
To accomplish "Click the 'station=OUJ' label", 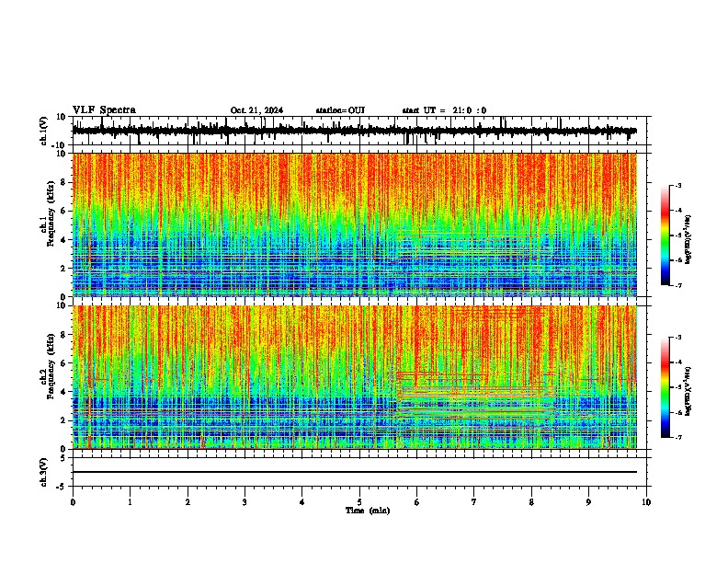I will [x=340, y=110].
